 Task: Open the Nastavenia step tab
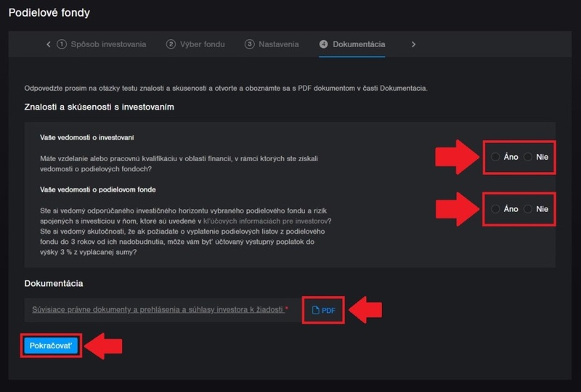279,44
